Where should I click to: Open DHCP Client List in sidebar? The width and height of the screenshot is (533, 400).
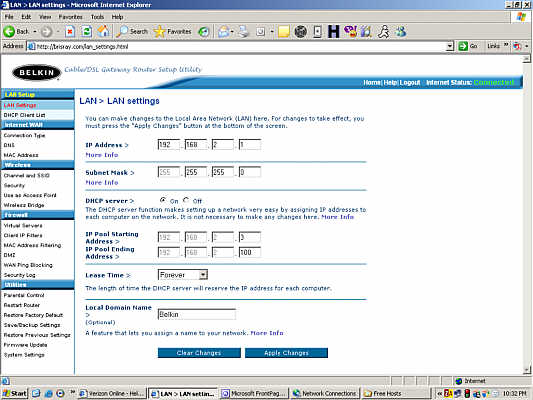pyautogui.click(x=24, y=115)
